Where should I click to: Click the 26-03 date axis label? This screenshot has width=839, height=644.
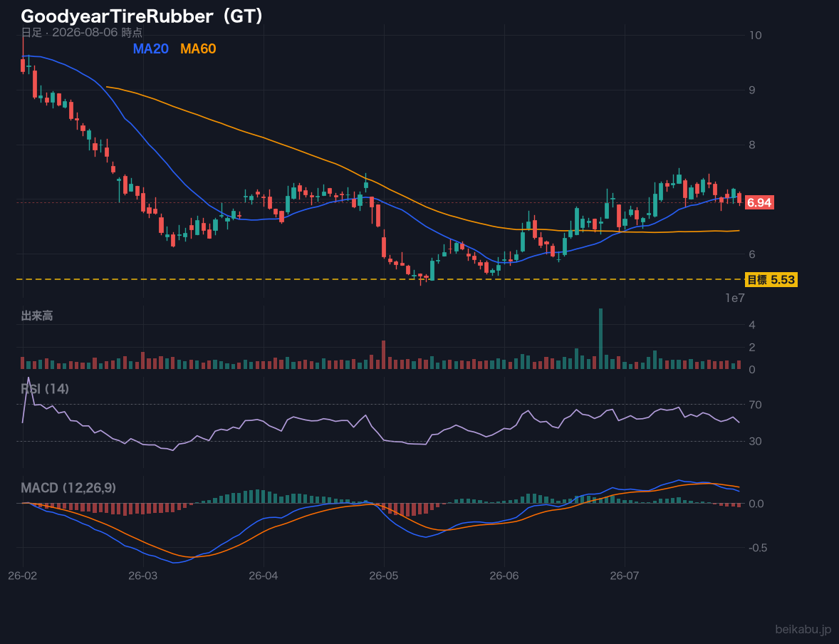coord(143,576)
